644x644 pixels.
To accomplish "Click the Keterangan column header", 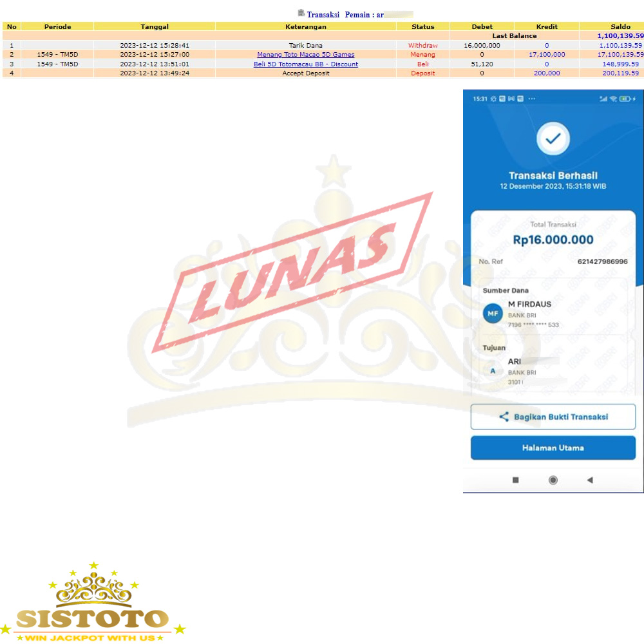I will (x=305, y=26).
